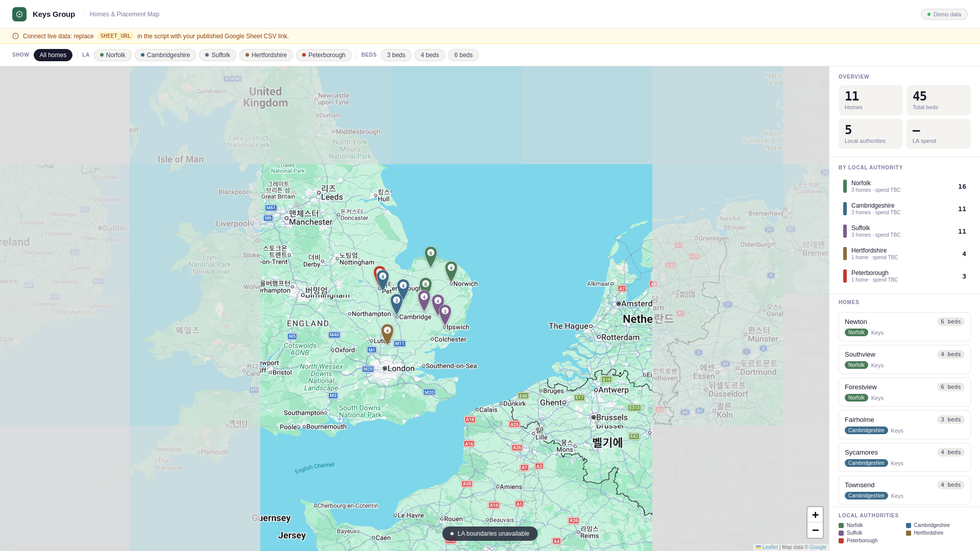
Task: Select Norfolk row in By Local Authority
Action: (x=904, y=186)
